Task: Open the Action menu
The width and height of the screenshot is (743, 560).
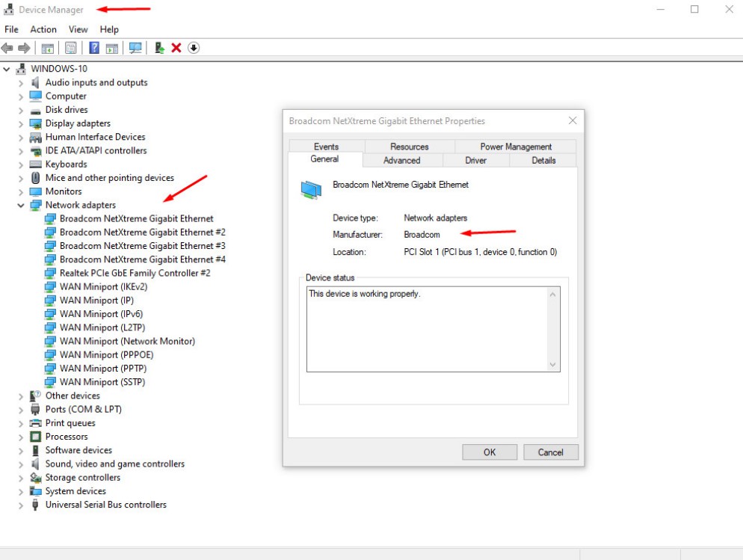Action: (43, 29)
